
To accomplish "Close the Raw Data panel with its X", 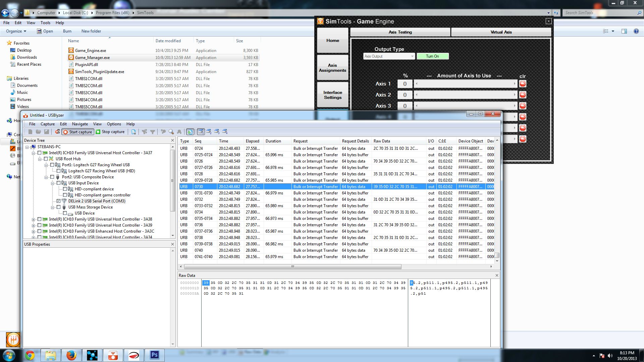I will pyautogui.click(x=497, y=276).
